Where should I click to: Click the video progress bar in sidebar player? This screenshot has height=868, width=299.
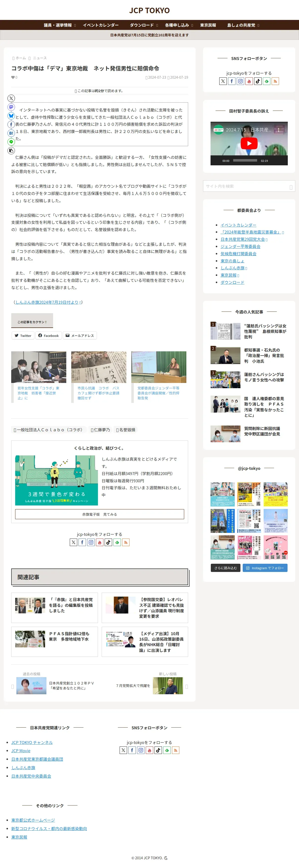point(245,160)
